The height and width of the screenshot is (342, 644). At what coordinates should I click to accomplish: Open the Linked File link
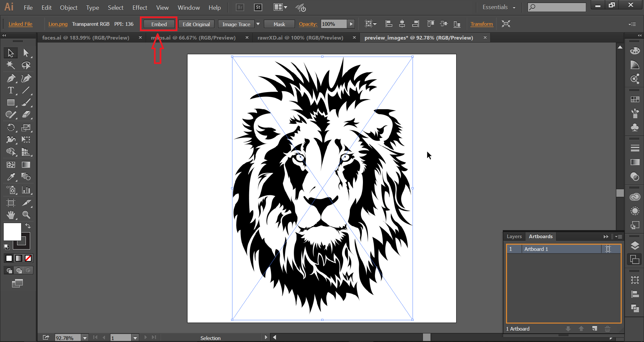(20, 24)
